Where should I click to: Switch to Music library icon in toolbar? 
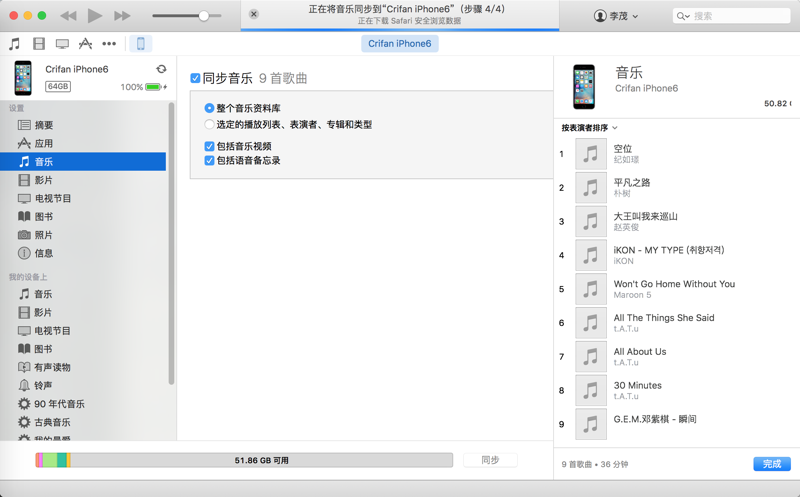tap(14, 44)
